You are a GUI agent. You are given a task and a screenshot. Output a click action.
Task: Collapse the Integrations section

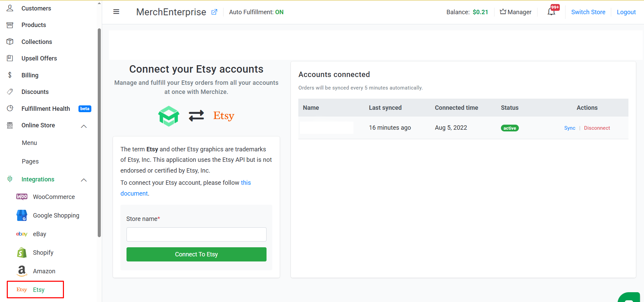tap(84, 180)
